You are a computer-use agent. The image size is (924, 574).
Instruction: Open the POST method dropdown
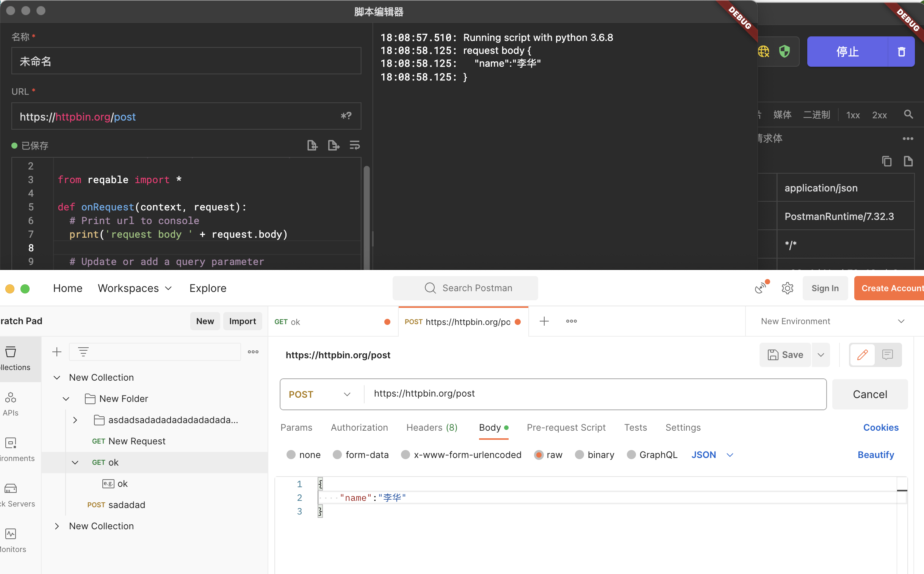[321, 394]
